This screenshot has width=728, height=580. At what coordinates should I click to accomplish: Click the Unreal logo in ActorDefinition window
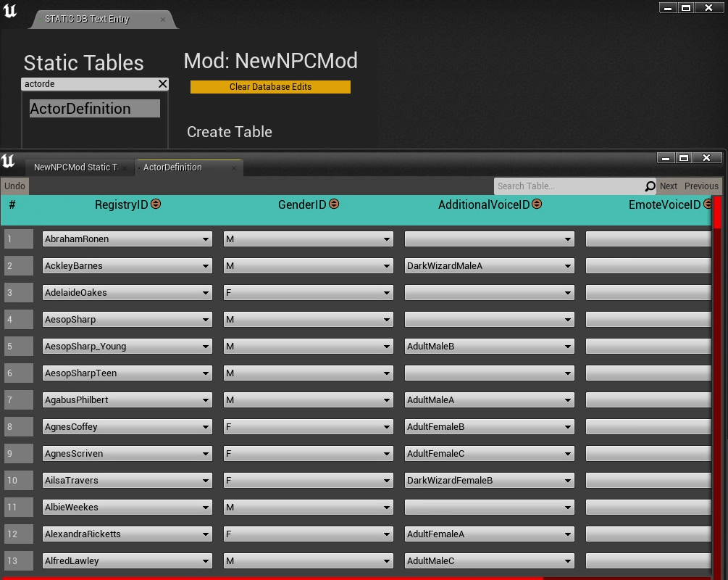(8, 161)
